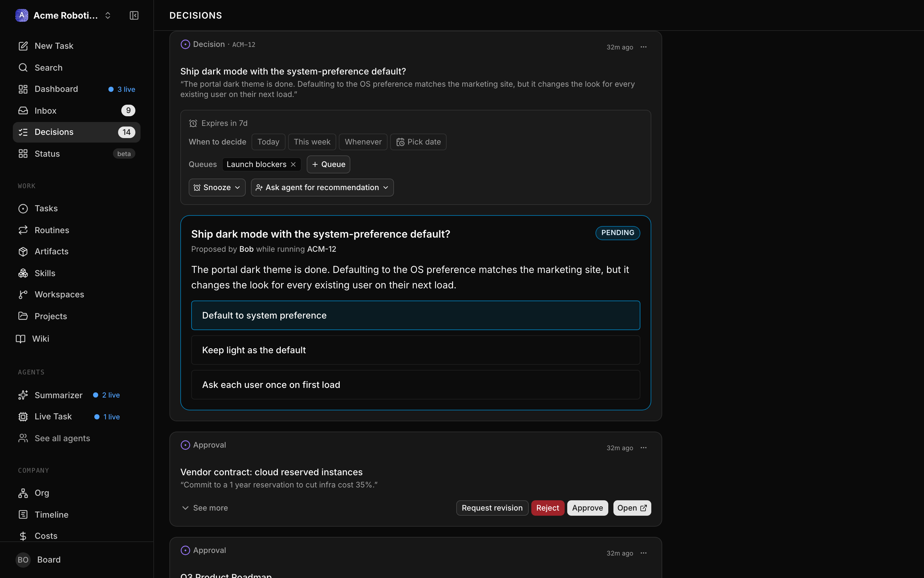
Task: Open Search in the sidebar
Action: pos(76,68)
